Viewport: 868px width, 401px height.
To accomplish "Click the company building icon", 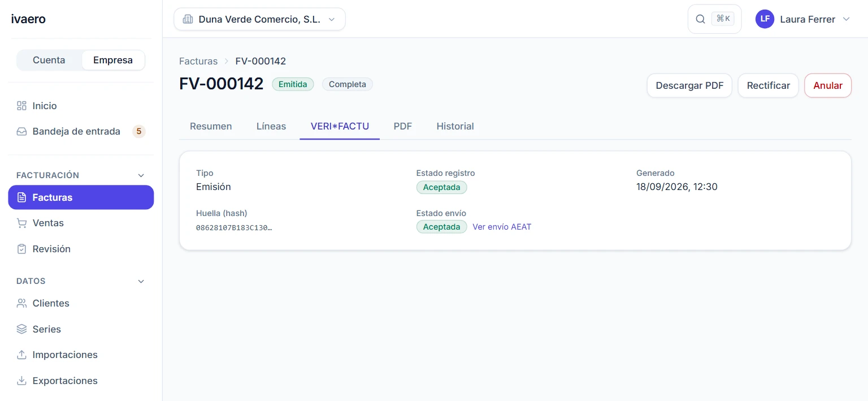I will tap(188, 19).
